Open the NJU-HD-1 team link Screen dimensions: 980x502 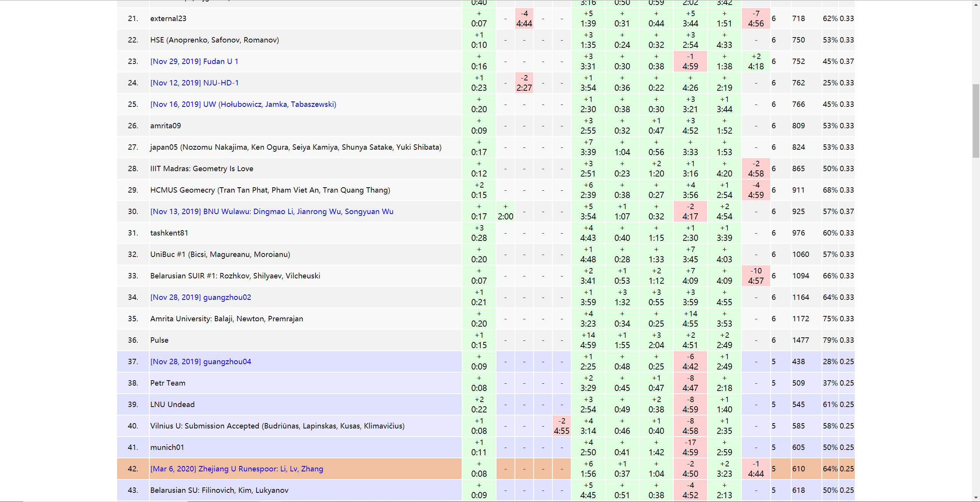194,83
